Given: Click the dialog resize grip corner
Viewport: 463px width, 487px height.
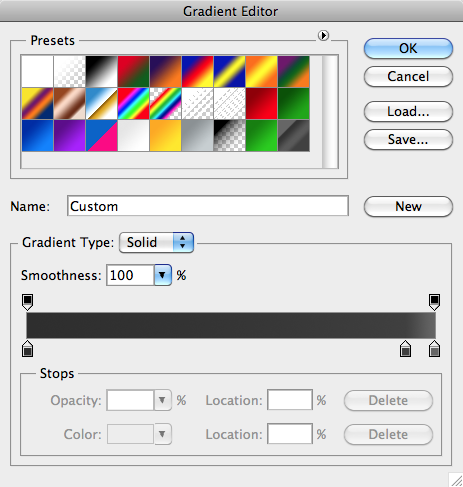Looking at the screenshot, I should pos(456,480).
